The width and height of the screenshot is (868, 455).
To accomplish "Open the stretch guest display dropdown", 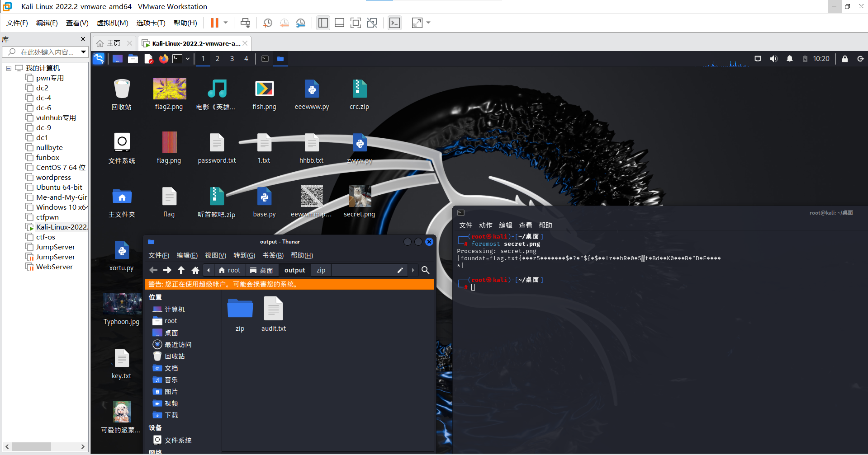I will pyautogui.click(x=428, y=23).
